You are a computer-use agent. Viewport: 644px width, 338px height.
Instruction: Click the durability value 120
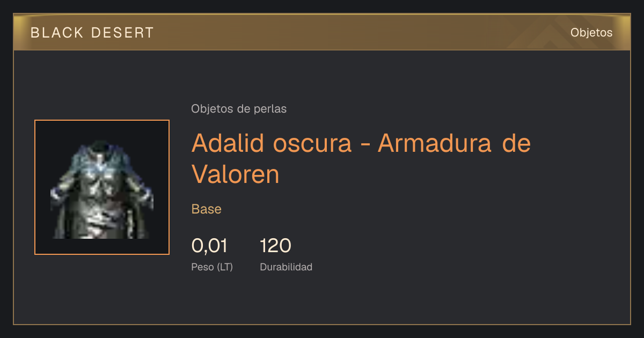(275, 246)
